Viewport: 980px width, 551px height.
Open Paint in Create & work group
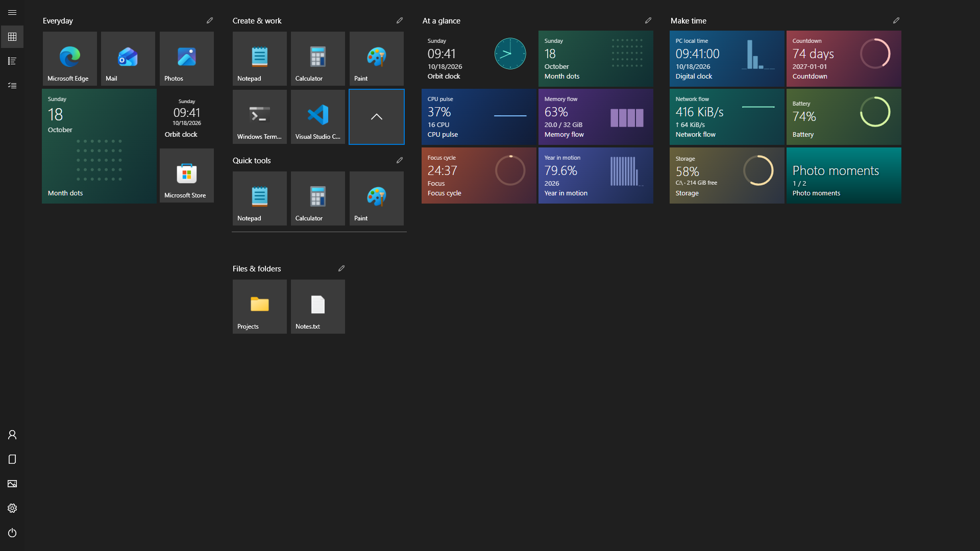(x=377, y=59)
